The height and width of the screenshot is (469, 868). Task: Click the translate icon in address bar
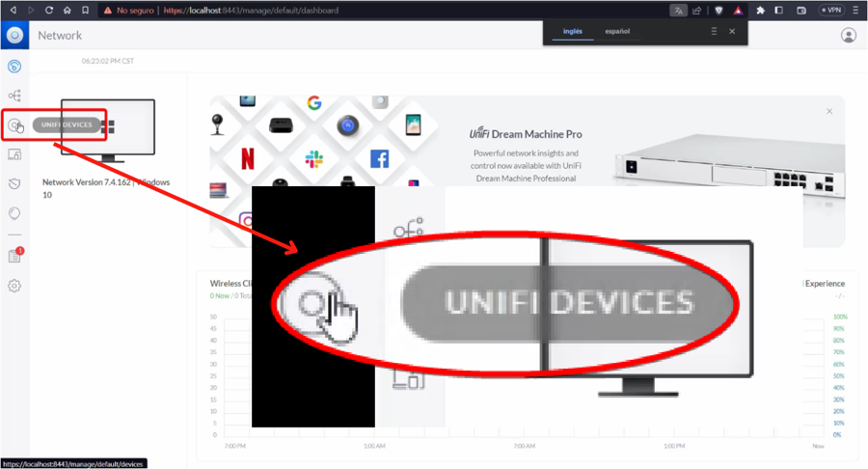pos(679,11)
